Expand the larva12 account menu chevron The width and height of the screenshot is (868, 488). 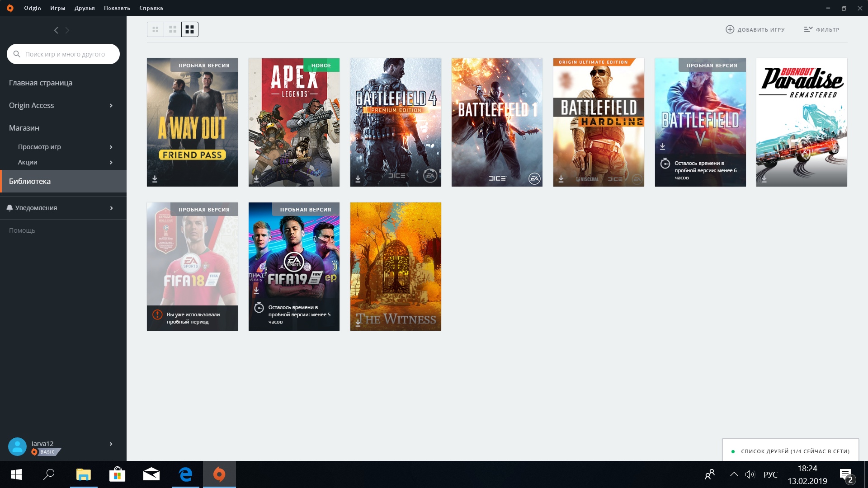(x=111, y=444)
